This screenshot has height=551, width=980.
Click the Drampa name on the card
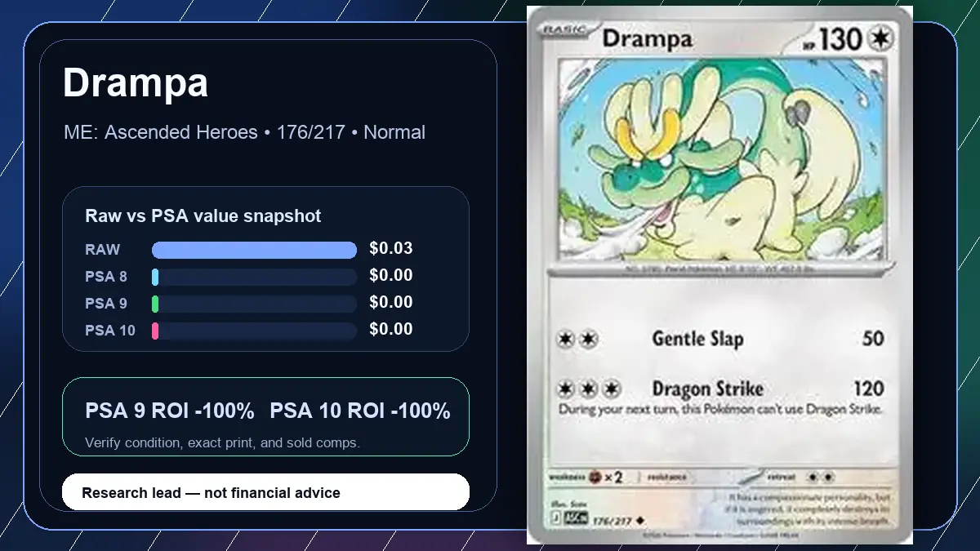pyautogui.click(x=647, y=38)
